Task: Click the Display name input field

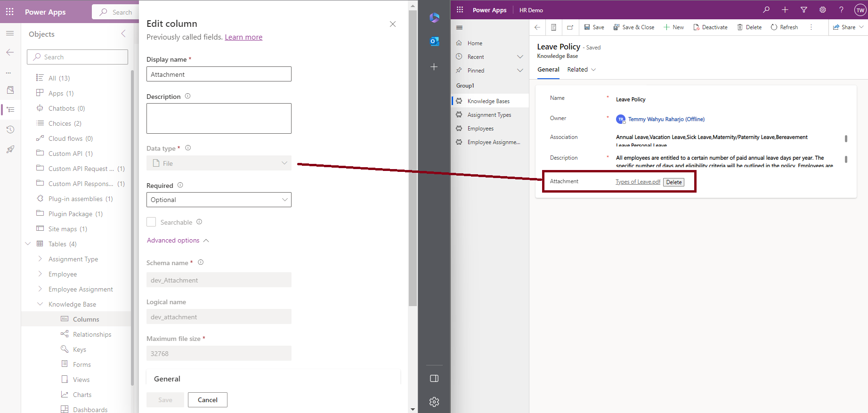Action: click(x=219, y=74)
